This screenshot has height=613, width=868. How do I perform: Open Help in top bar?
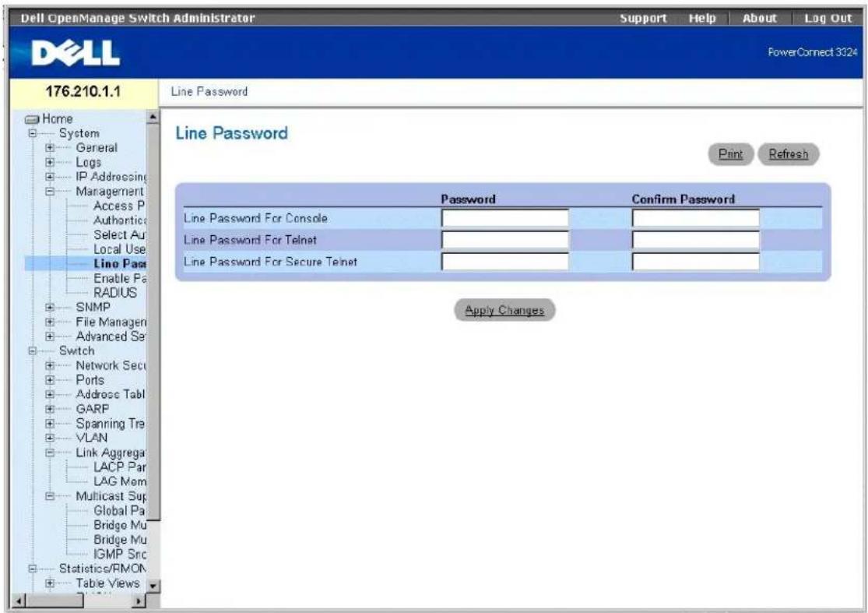pyautogui.click(x=702, y=18)
